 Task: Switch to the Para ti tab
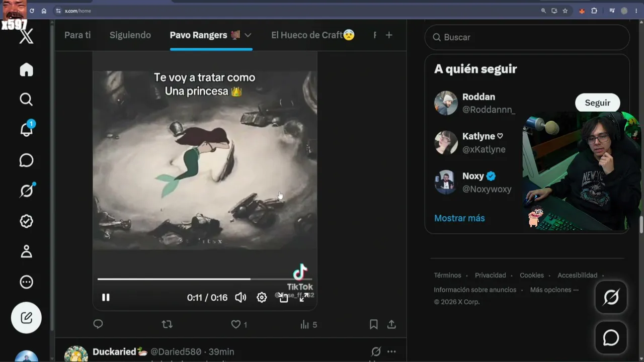pos(77,35)
